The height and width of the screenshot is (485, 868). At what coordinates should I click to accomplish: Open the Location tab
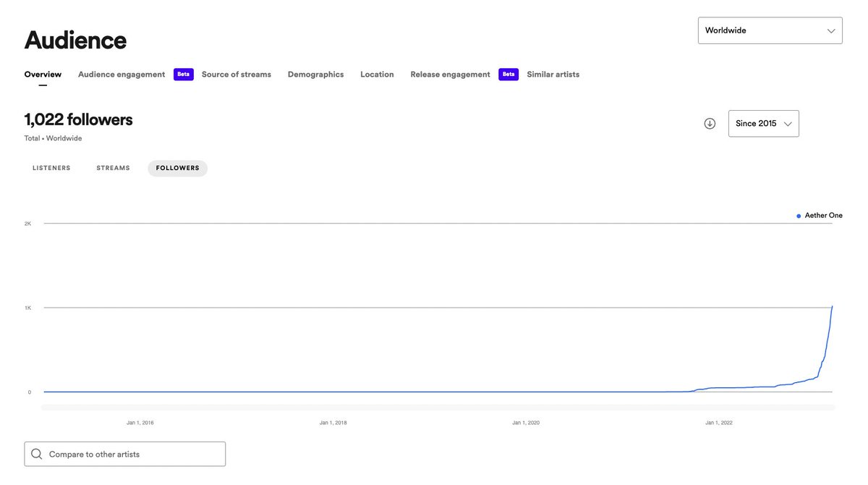click(x=377, y=75)
